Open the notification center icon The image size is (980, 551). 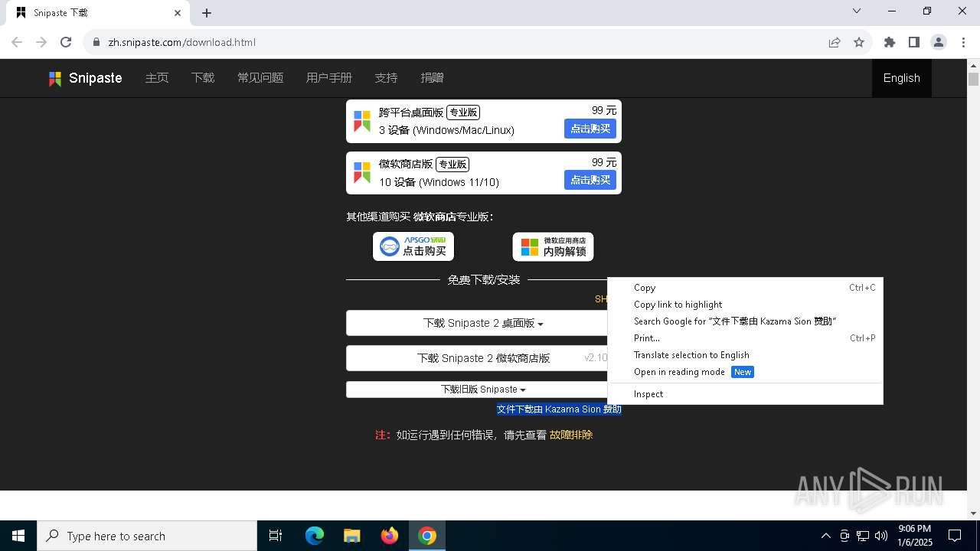click(955, 536)
